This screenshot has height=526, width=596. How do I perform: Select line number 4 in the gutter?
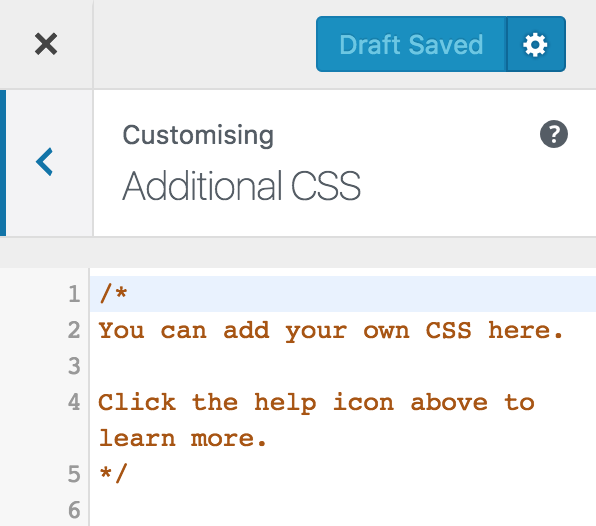(x=74, y=402)
